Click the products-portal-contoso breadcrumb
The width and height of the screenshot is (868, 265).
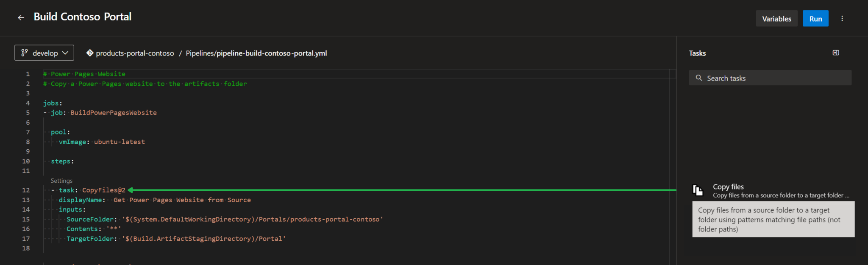(135, 53)
